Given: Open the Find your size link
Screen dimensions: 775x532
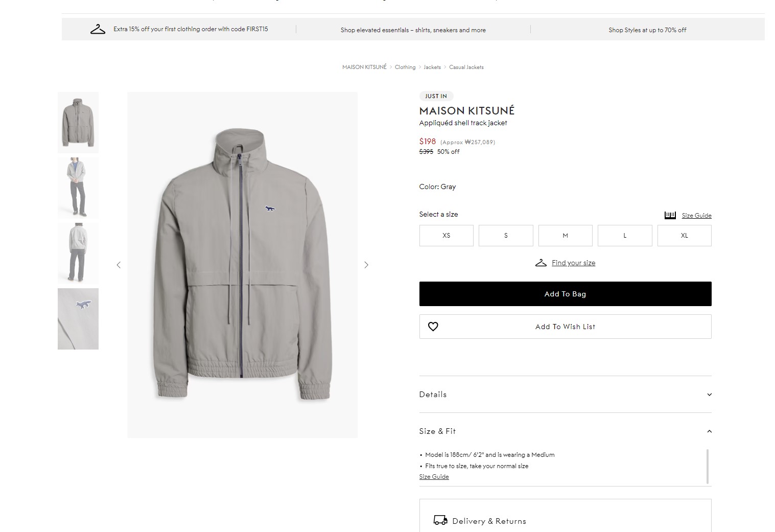Looking at the screenshot, I should tap(573, 263).
